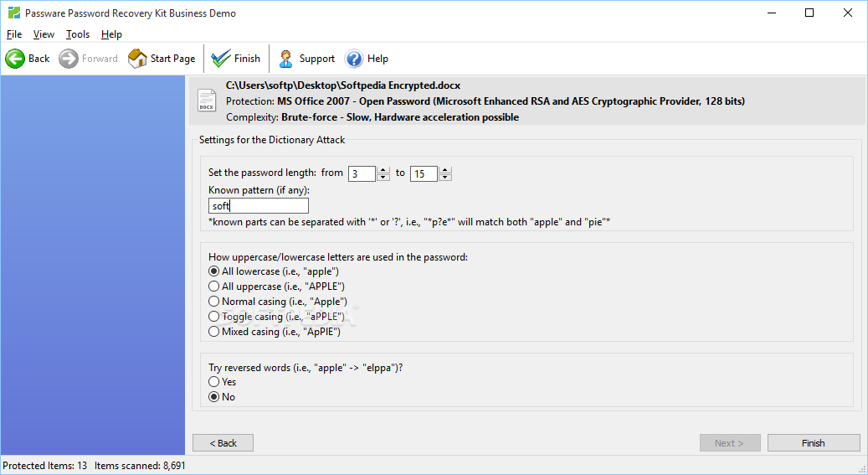Image resolution: width=868 pixels, height=475 pixels.
Task: Increase maximum password length spinner
Action: [445, 169]
